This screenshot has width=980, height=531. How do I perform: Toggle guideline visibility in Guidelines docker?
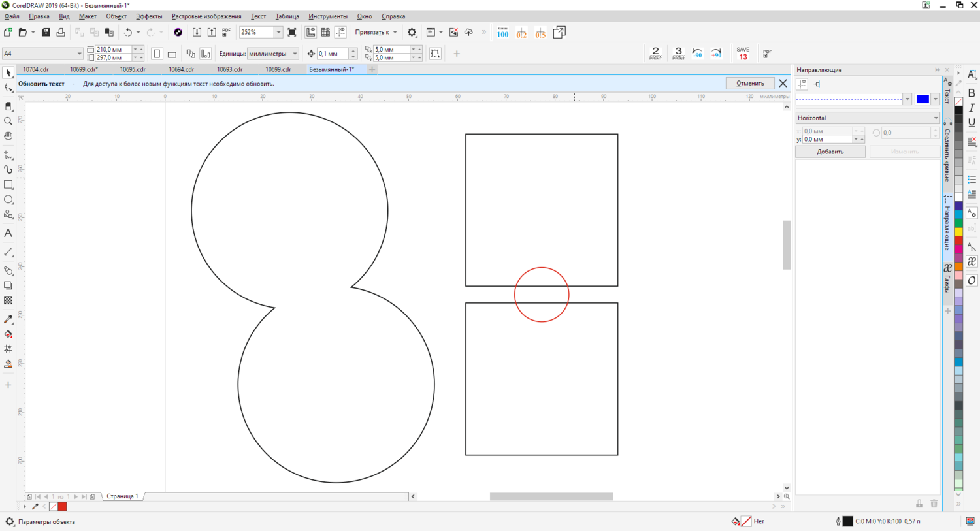(x=802, y=84)
